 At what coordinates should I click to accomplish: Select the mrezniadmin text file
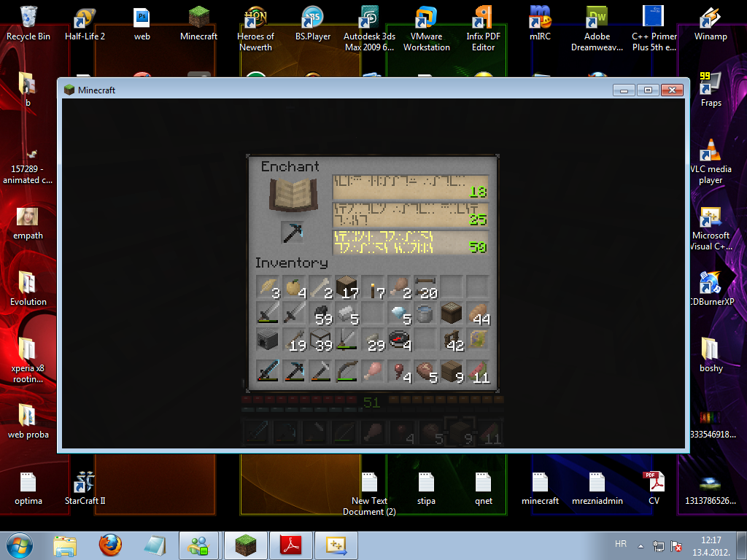click(x=597, y=488)
